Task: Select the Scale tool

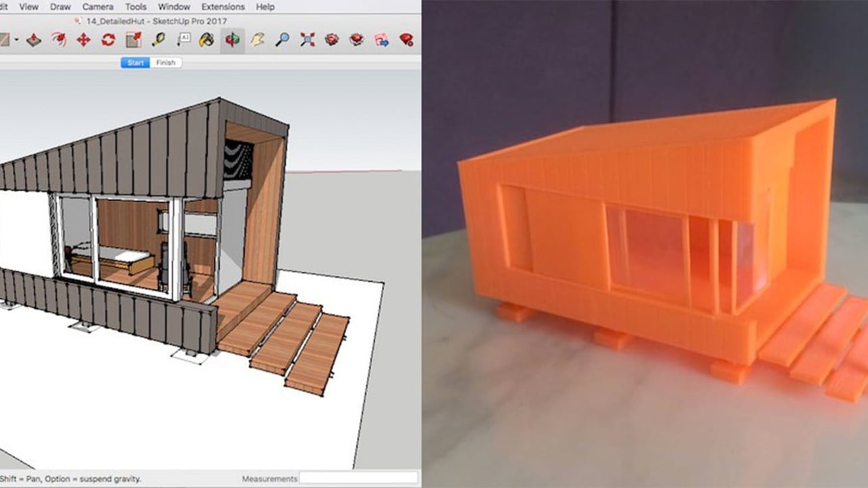Action: point(133,40)
